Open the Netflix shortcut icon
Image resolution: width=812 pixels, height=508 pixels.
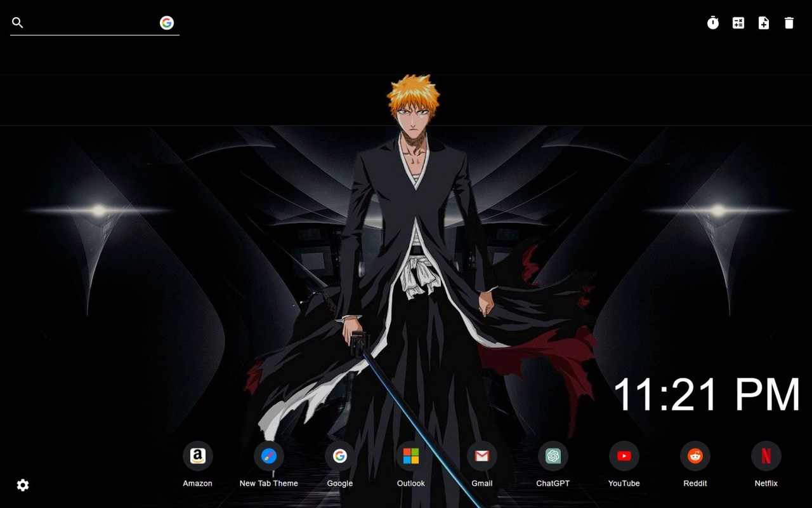[766, 456]
